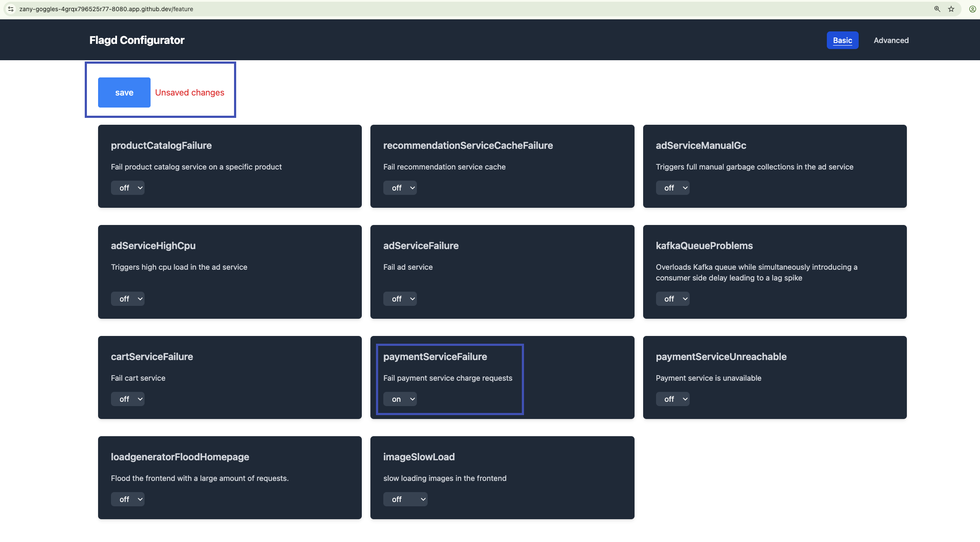Click 'Fail product catalog service on a specific product'
Image resolution: width=980 pixels, height=542 pixels.
pos(196,167)
